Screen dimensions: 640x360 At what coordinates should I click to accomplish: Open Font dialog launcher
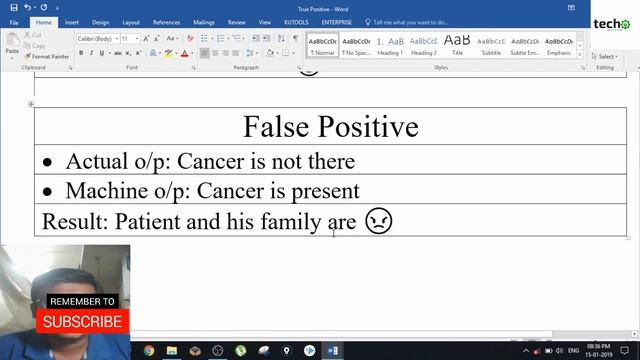[193, 68]
